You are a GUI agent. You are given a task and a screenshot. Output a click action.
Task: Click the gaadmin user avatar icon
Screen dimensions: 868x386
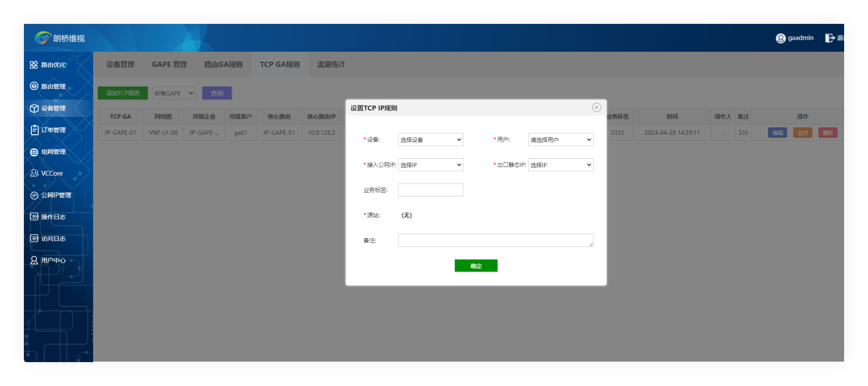point(780,38)
